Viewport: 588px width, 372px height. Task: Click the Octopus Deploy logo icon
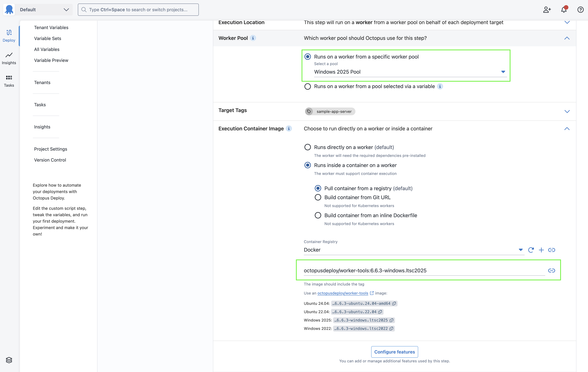click(x=9, y=9)
